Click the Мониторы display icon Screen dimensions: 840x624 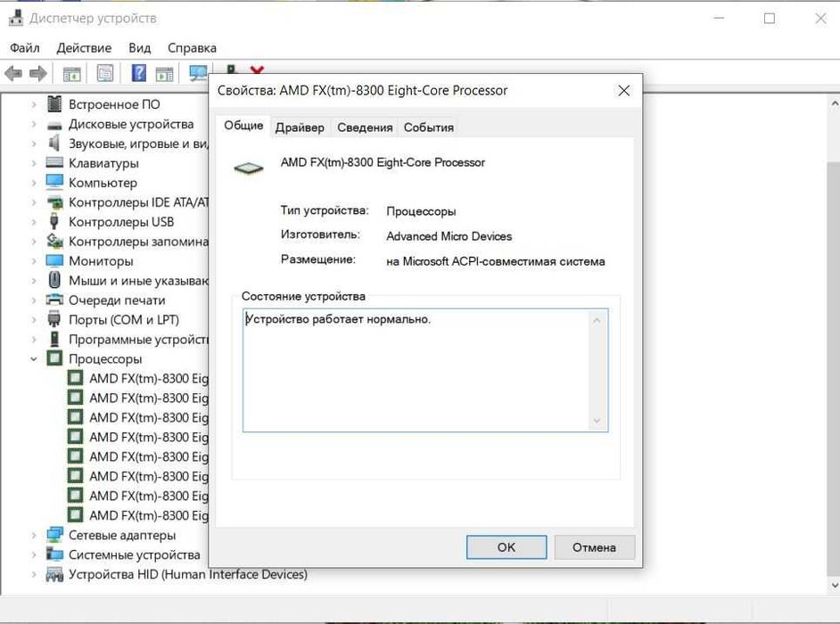pyautogui.click(x=54, y=261)
